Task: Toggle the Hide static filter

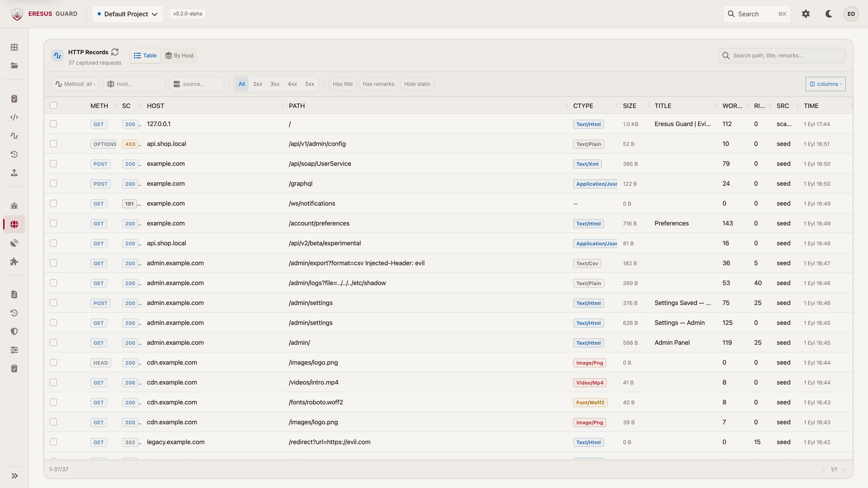Action: (417, 84)
